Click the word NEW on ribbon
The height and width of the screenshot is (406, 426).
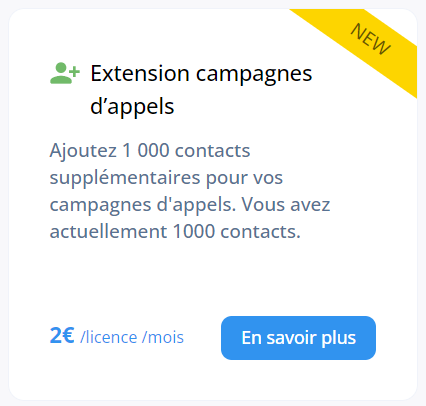(370, 39)
